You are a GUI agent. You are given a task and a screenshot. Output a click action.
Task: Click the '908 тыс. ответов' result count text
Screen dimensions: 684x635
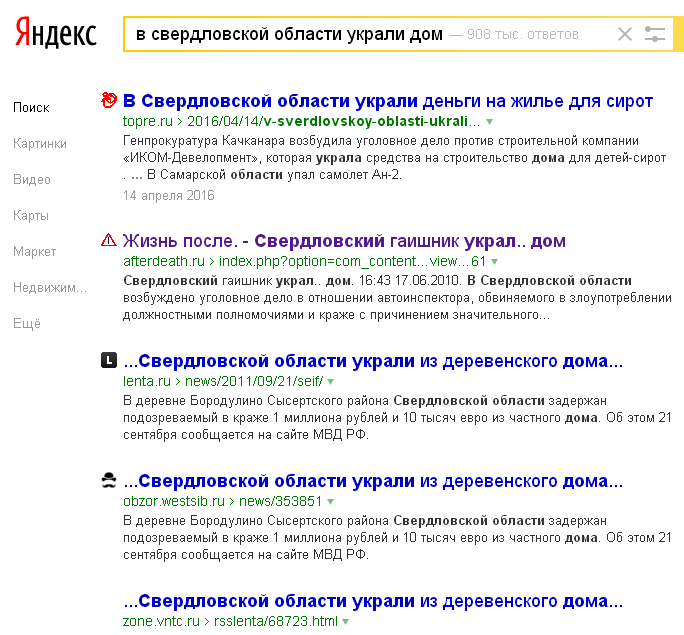coord(523,34)
